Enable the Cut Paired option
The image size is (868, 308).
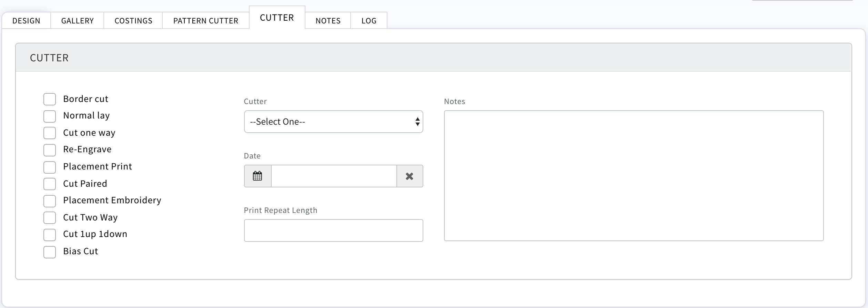click(50, 184)
